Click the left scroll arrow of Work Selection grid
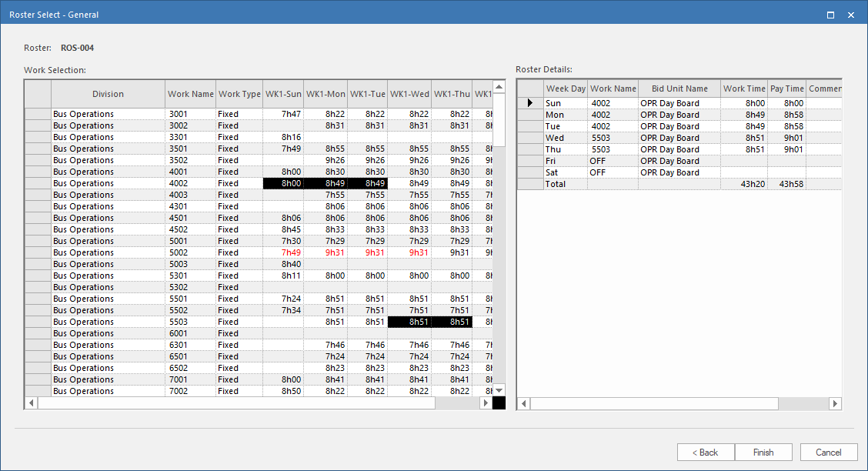Image resolution: width=868 pixels, height=471 pixels. pos(31,403)
